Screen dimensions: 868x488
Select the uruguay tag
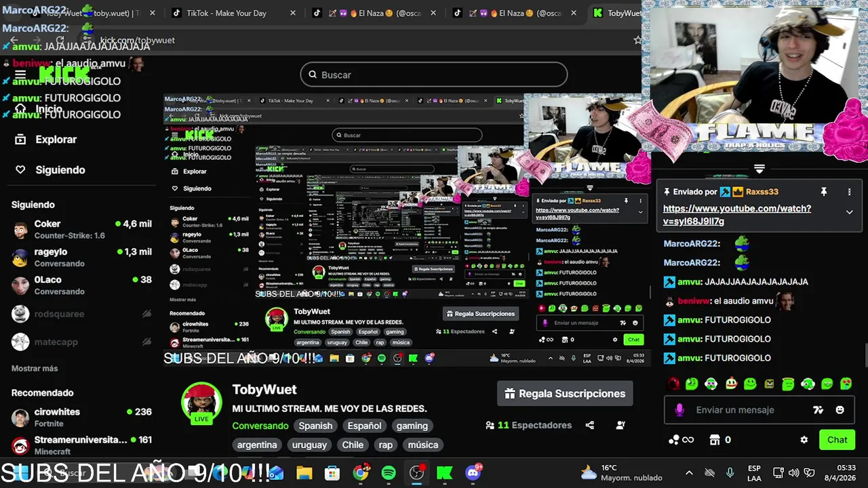[x=309, y=445]
